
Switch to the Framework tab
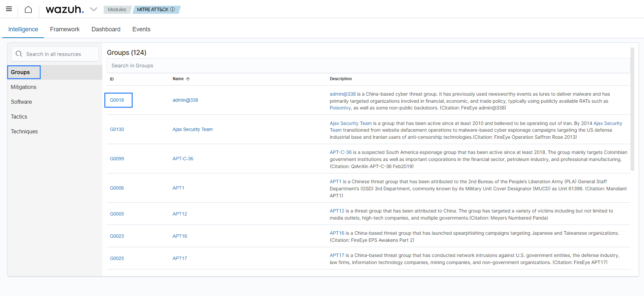tap(65, 29)
